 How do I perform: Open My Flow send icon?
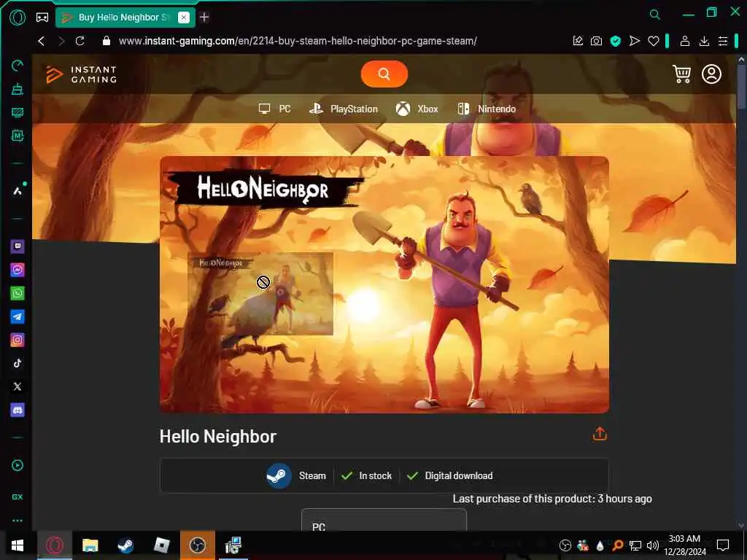click(x=634, y=41)
